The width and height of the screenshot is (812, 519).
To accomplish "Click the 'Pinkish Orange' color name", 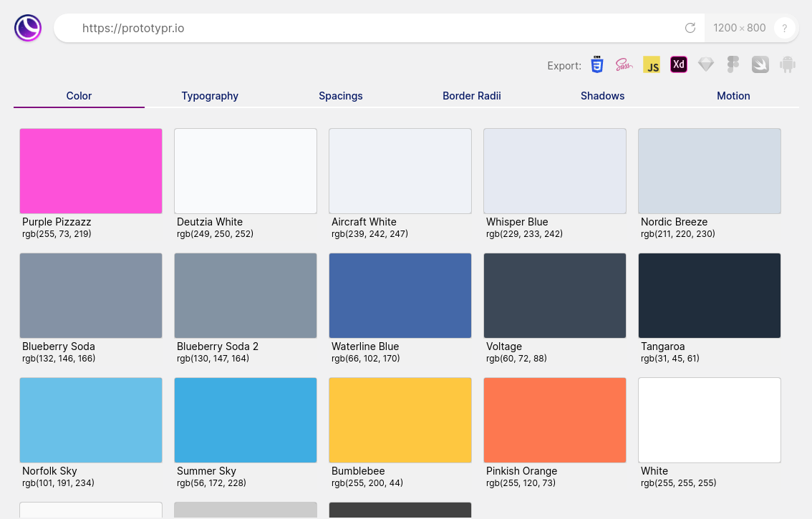I will [521, 471].
